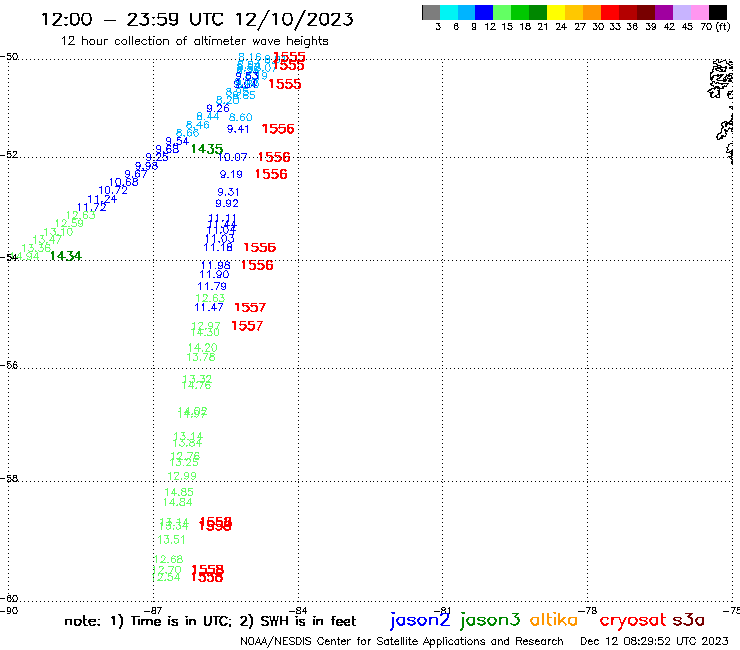Click the pink swatch in the legend
Viewport: 740px width, 650px height.
(x=699, y=12)
